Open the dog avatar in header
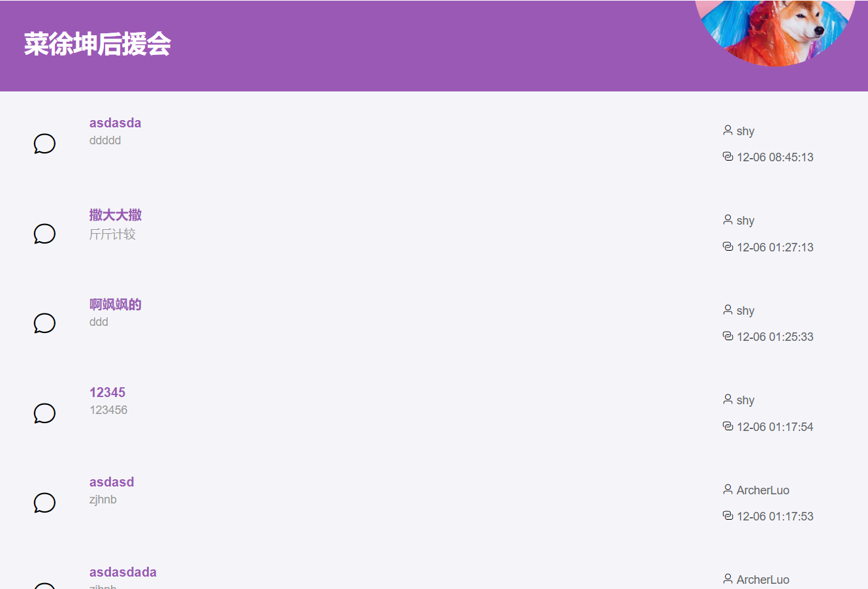The width and height of the screenshot is (868, 589). click(775, 29)
